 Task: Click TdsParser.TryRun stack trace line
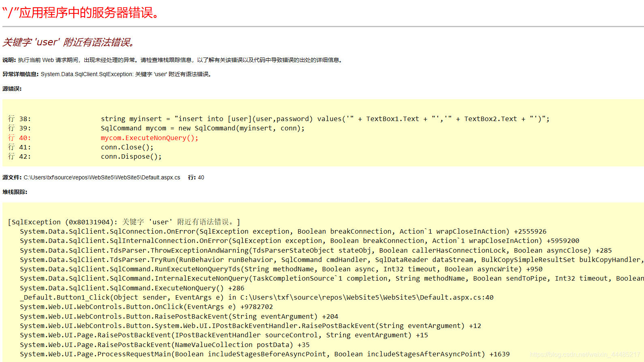[x=332, y=260]
